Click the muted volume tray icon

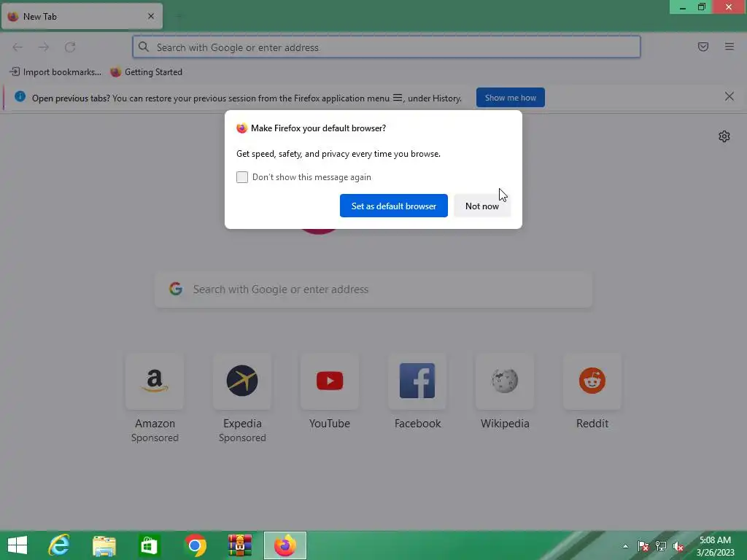point(678,546)
